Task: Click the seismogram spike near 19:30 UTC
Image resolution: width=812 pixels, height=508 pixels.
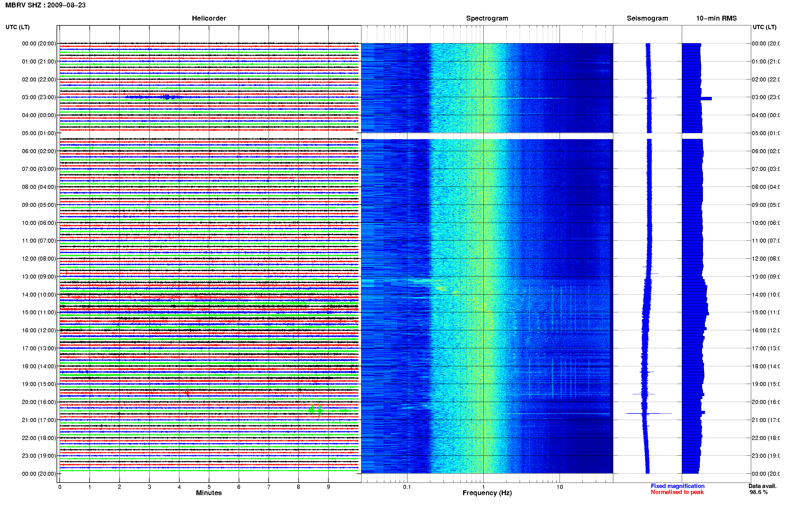Action: [644, 394]
